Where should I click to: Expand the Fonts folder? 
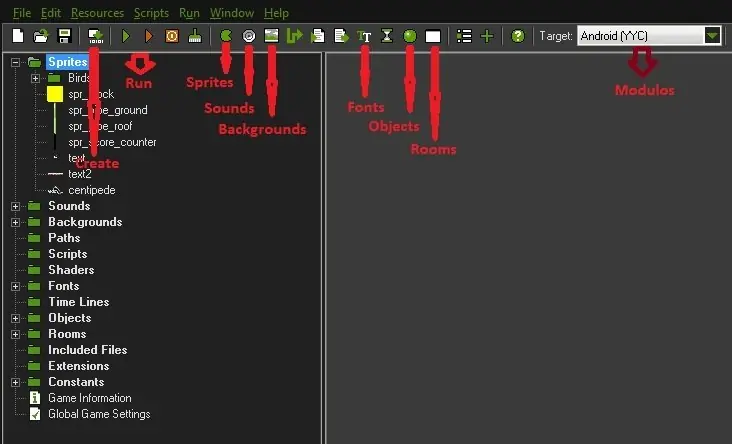pyautogui.click(x=15, y=286)
